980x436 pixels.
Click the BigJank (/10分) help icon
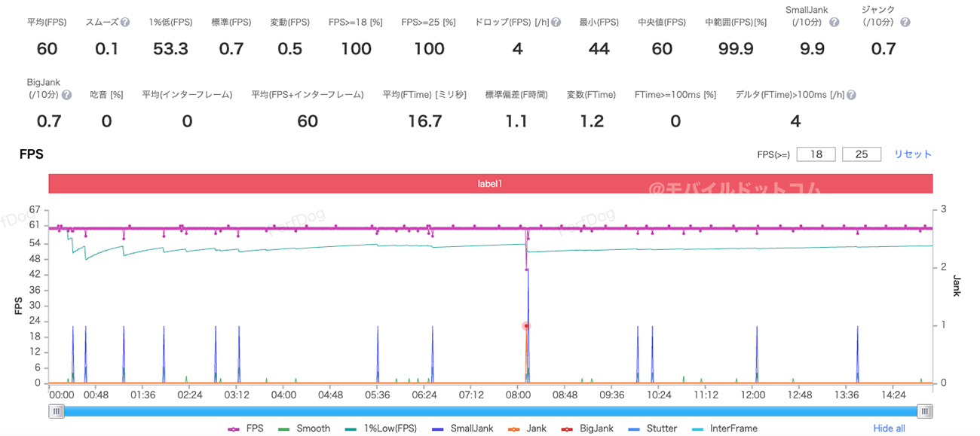click(66, 95)
